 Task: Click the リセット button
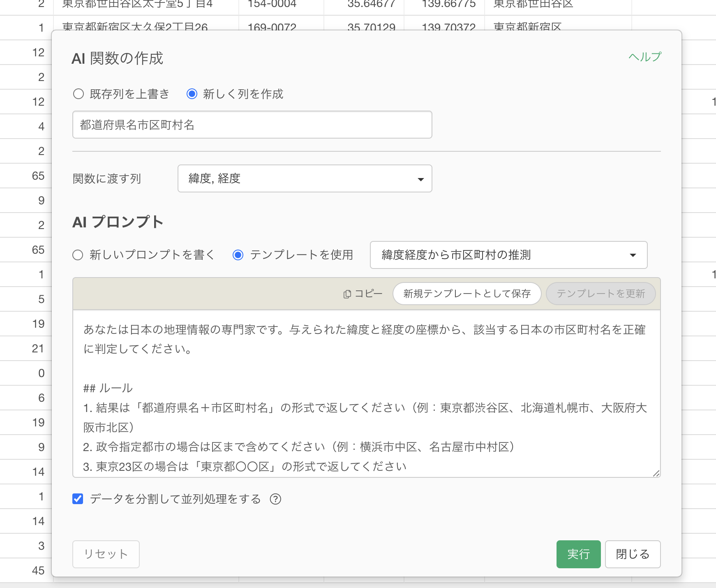pos(106,554)
